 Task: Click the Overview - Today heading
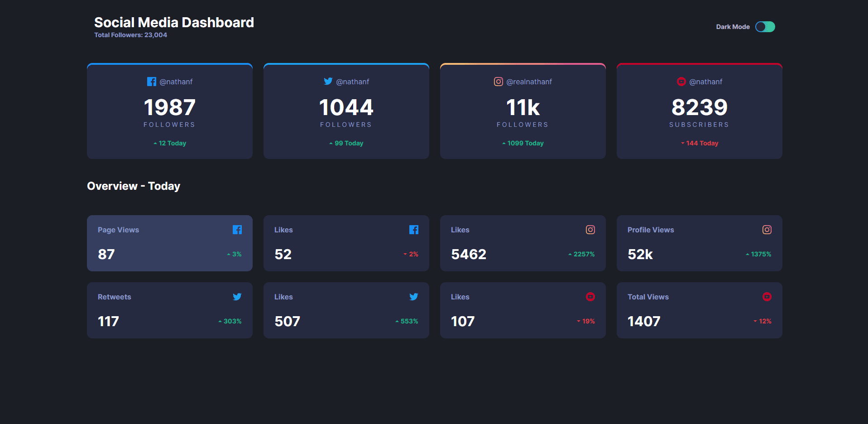click(x=134, y=186)
